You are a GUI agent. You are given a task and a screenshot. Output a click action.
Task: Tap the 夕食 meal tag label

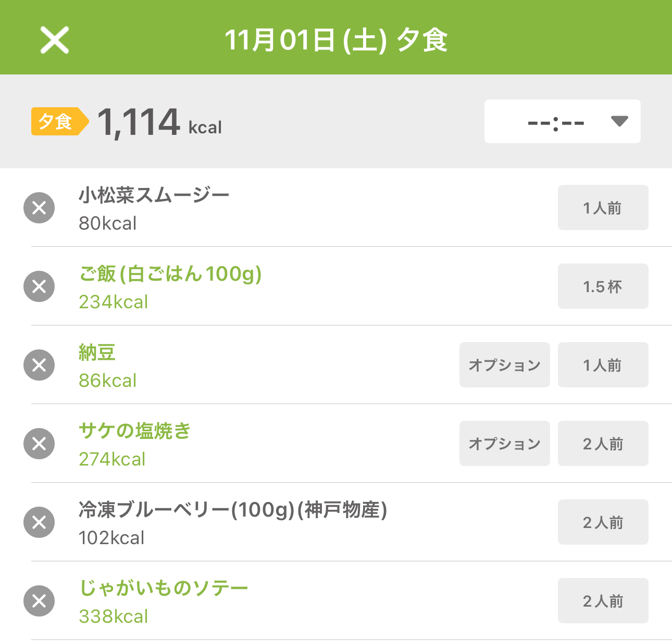[56, 121]
